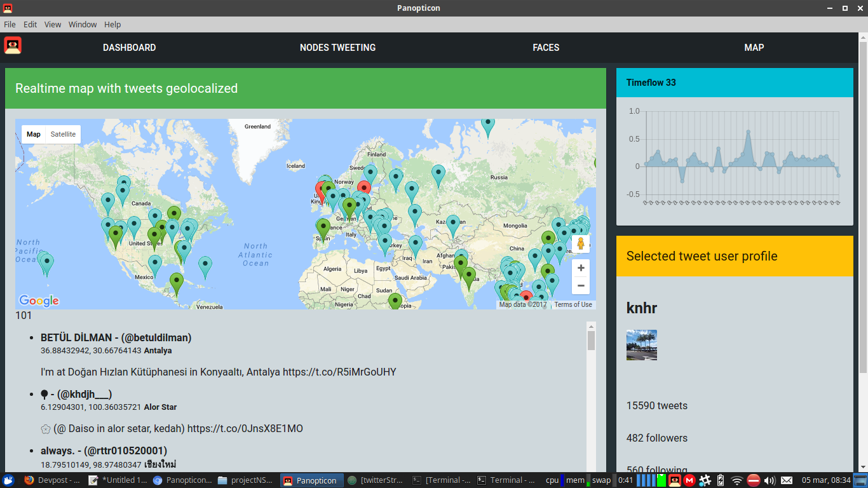Open link https://t.co/R5iMrGoUHY in Antalya tweet
The width and height of the screenshot is (868, 488).
(x=339, y=372)
